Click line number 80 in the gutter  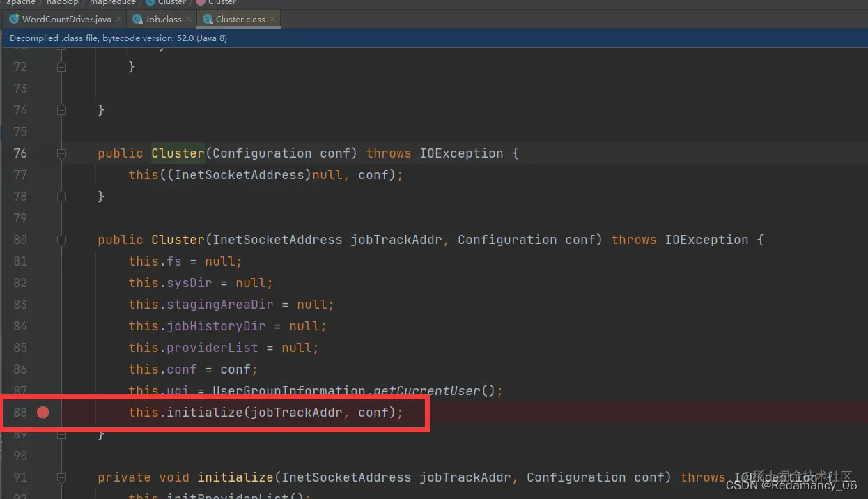tap(20, 240)
